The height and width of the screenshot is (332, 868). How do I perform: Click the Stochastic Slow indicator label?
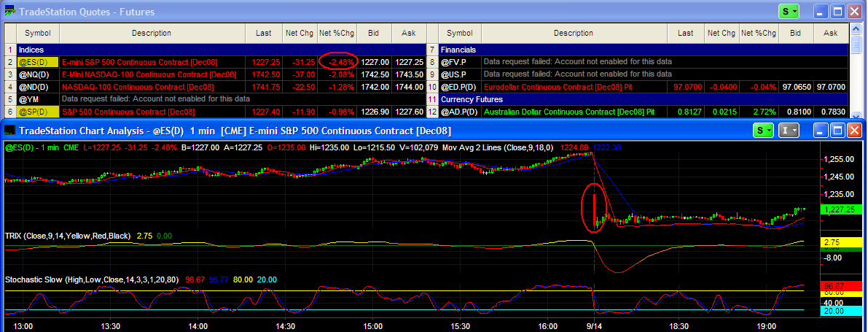pyautogui.click(x=93, y=279)
